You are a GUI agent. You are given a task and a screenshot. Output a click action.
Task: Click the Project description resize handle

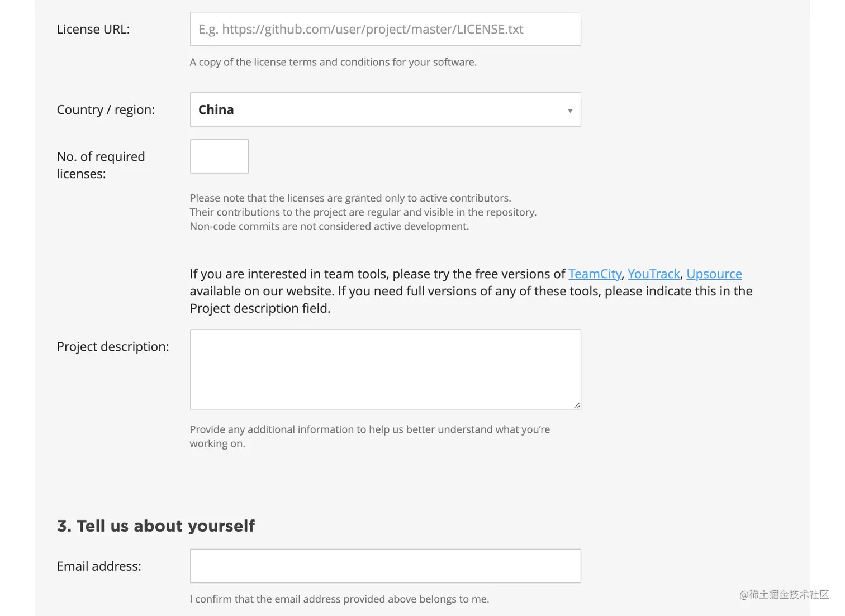point(577,405)
